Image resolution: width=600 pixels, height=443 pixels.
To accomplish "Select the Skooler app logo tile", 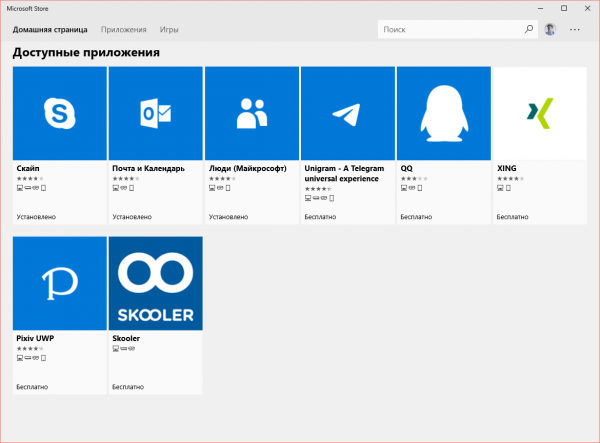I will click(155, 284).
